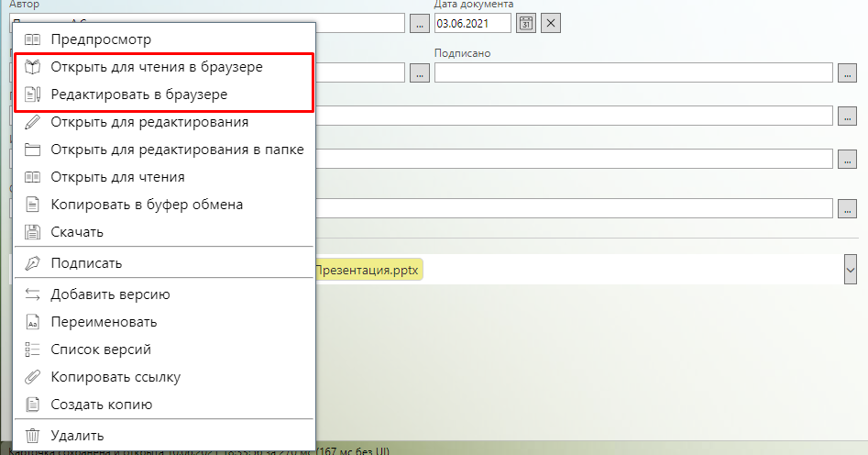Click the document date input field

[472, 23]
